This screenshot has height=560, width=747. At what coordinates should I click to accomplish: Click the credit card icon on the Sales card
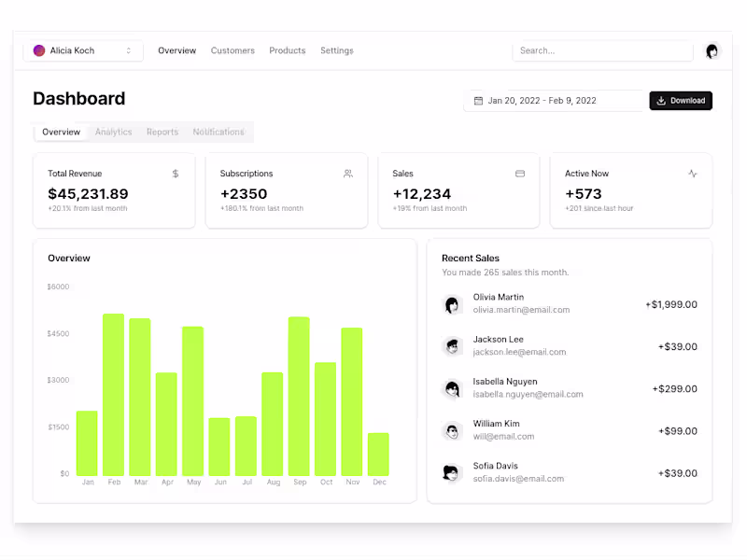[520, 174]
